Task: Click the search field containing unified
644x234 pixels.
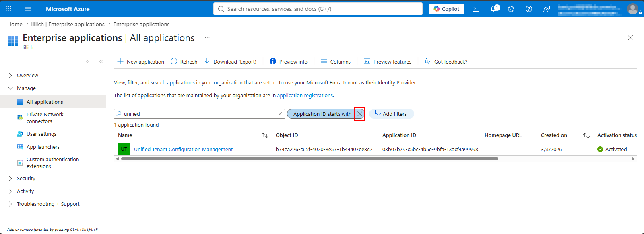Action: (199, 114)
